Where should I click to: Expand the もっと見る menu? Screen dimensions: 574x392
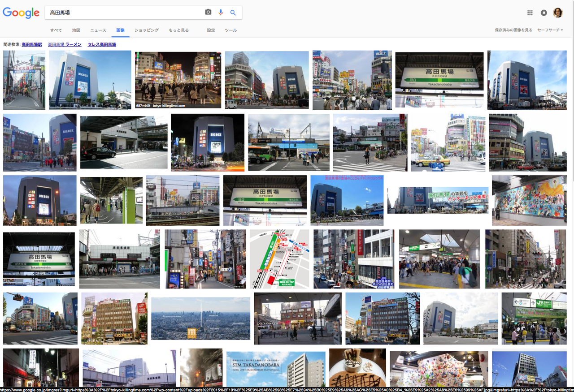pyautogui.click(x=178, y=30)
